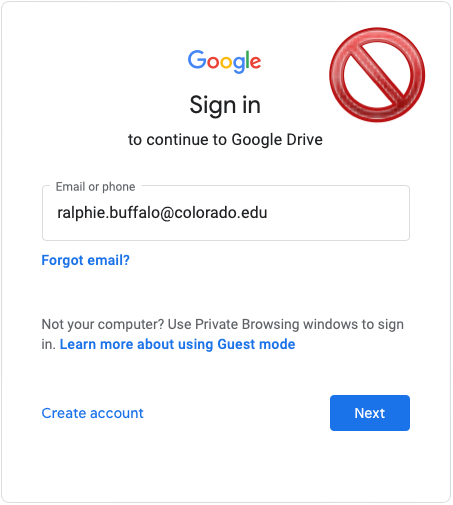
Task: Click the red prohibition sign icon
Action: coord(377,75)
